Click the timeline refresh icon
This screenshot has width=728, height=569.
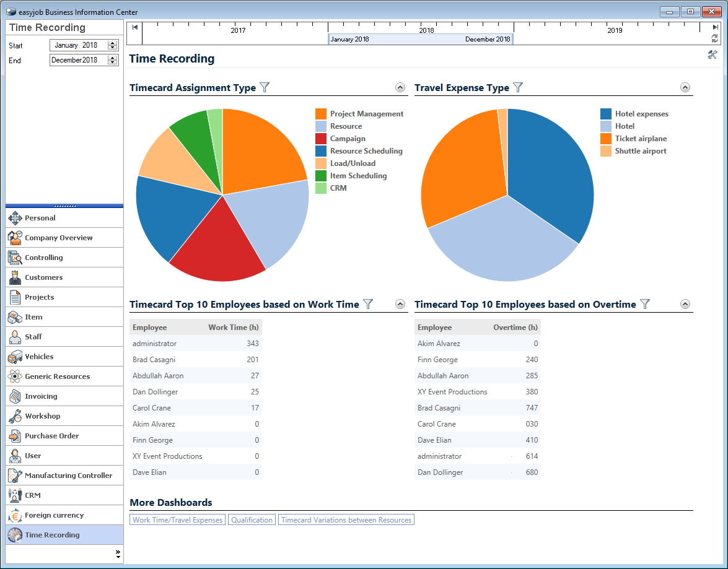(714, 38)
